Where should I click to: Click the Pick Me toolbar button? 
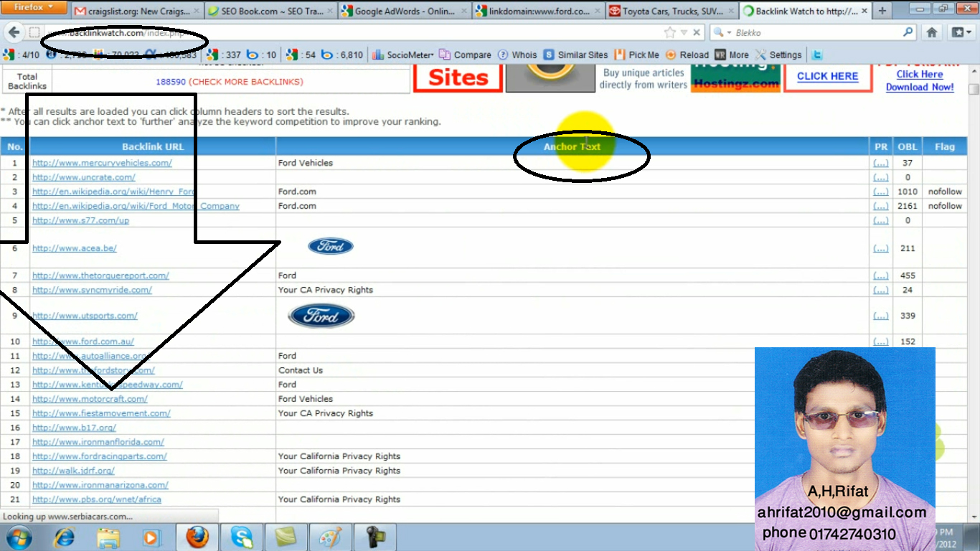point(637,55)
